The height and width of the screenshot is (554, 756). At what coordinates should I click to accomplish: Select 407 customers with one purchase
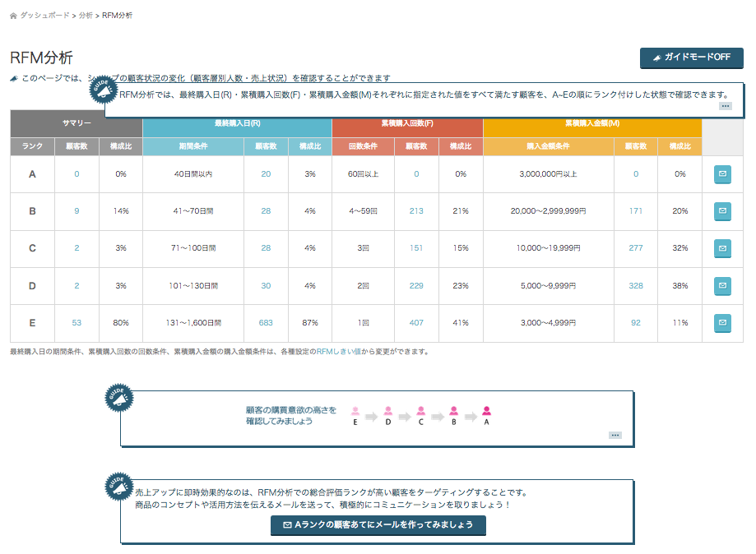coord(416,323)
